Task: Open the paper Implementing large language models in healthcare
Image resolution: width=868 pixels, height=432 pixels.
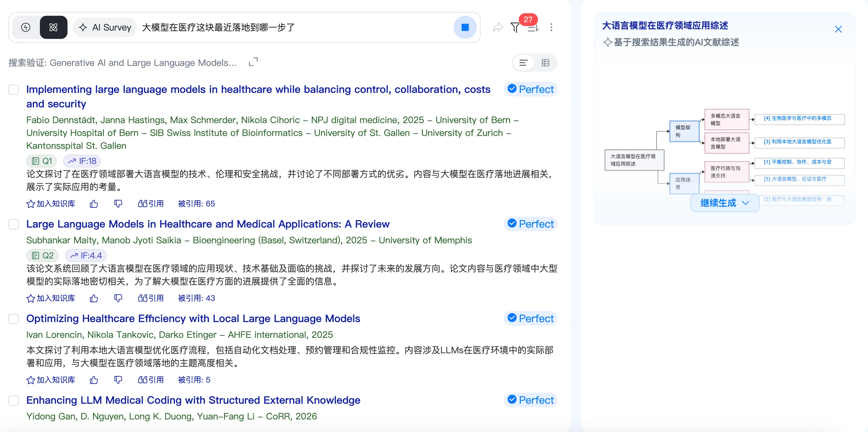Action: click(x=258, y=96)
